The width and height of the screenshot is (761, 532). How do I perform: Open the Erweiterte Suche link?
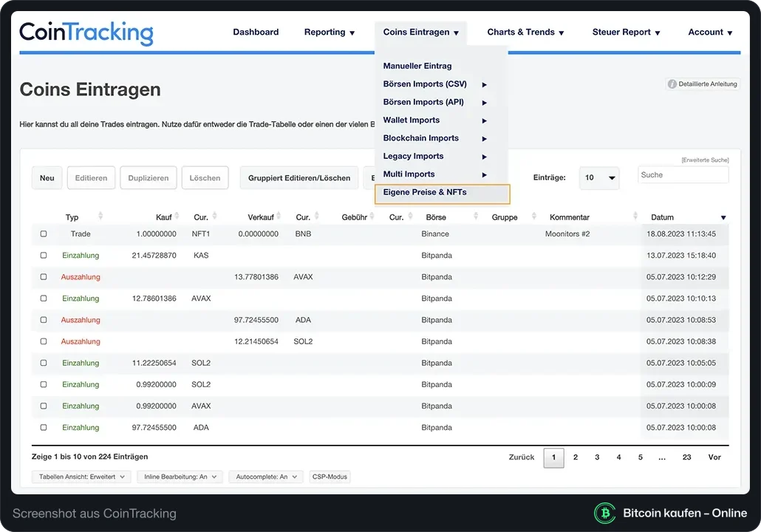[705, 160]
